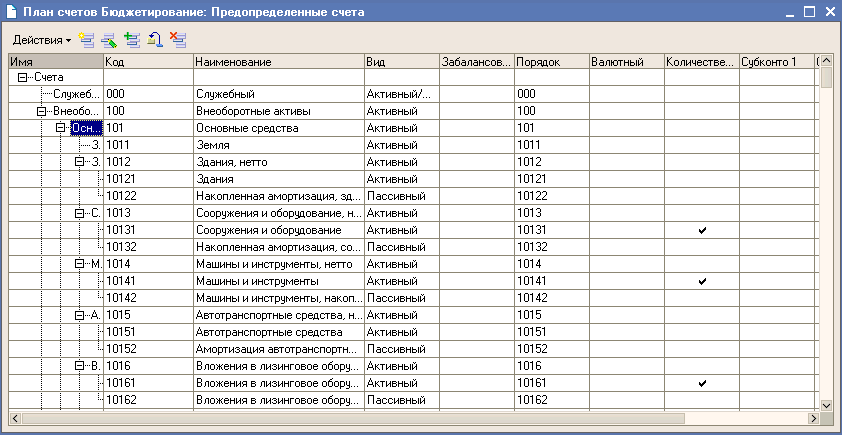
Task: Click the Add by copying green plus icon
Action: pos(132,39)
